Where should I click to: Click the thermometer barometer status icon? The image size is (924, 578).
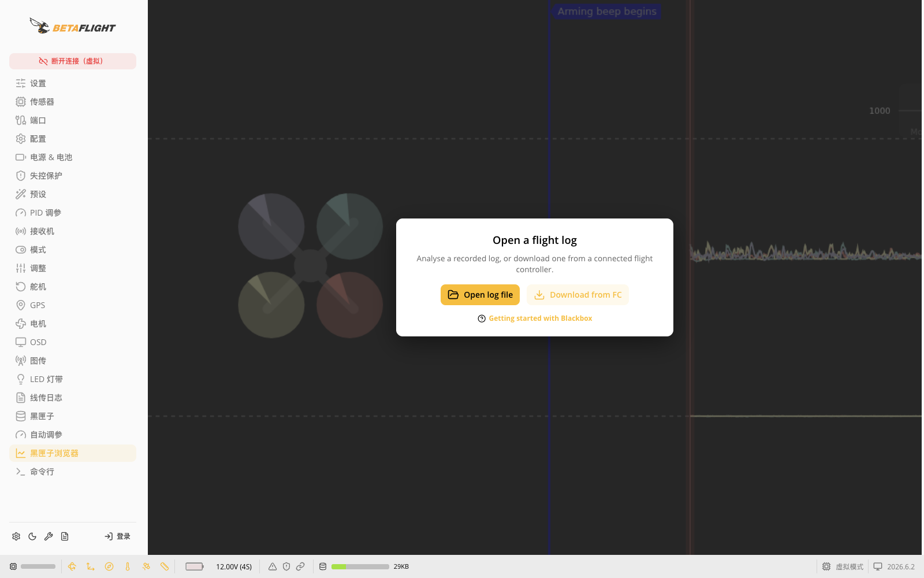pyautogui.click(x=128, y=566)
